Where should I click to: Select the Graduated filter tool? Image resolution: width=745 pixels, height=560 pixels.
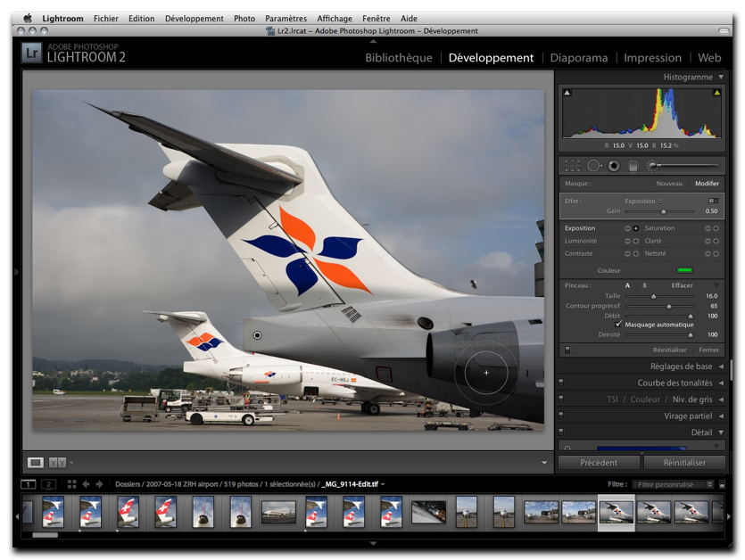(x=633, y=166)
